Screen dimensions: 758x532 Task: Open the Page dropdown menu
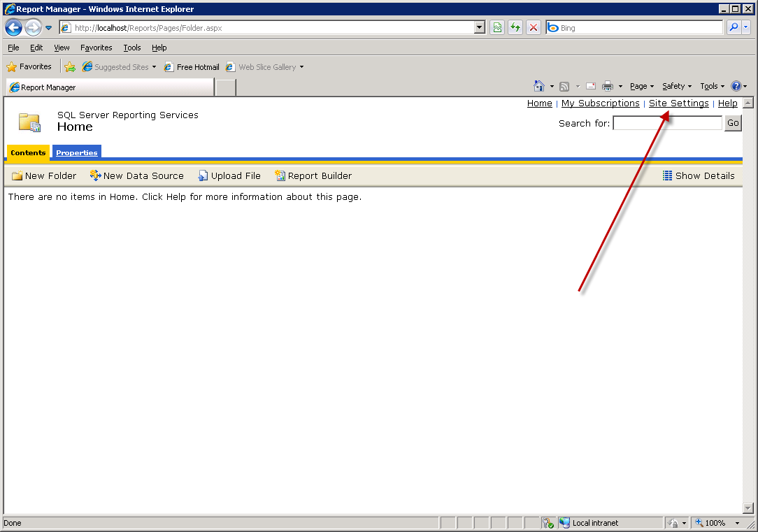click(641, 86)
